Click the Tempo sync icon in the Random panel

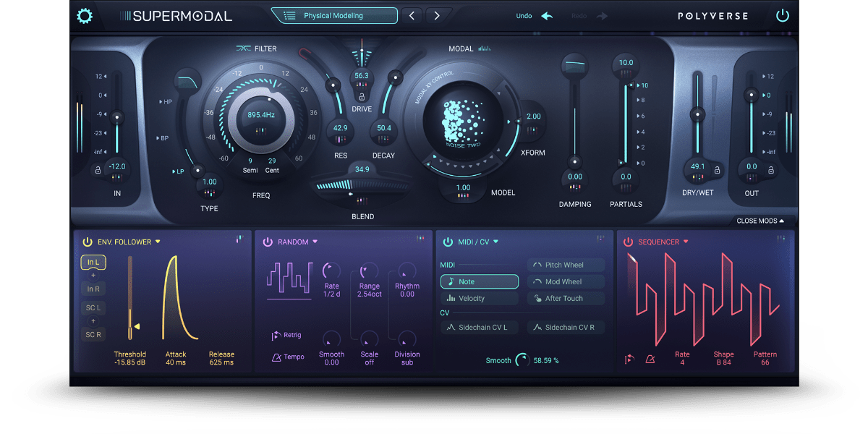point(276,357)
